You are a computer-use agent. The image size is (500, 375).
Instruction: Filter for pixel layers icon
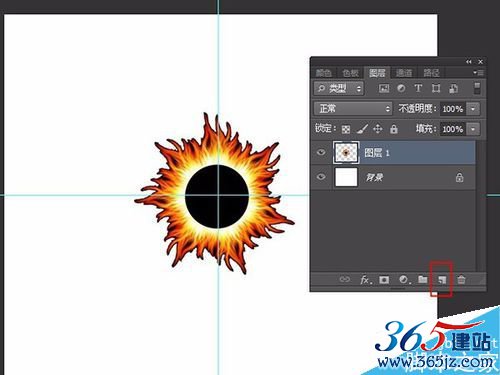pos(384,88)
